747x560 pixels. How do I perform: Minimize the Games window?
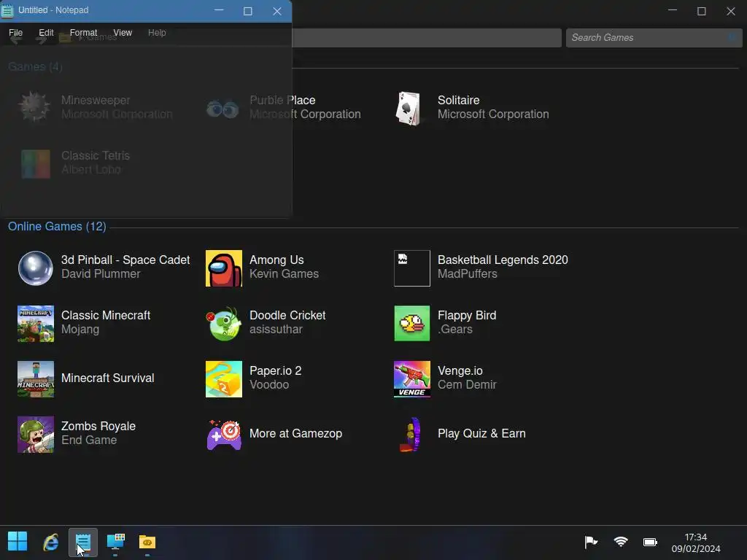point(672,10)
